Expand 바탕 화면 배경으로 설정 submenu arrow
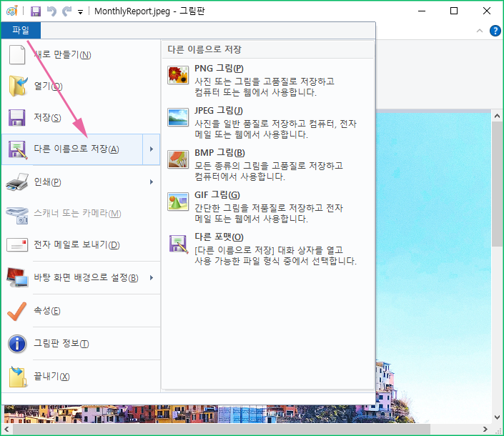The height and width of the screenshot is (436, 504). click(x=151, y=277)
